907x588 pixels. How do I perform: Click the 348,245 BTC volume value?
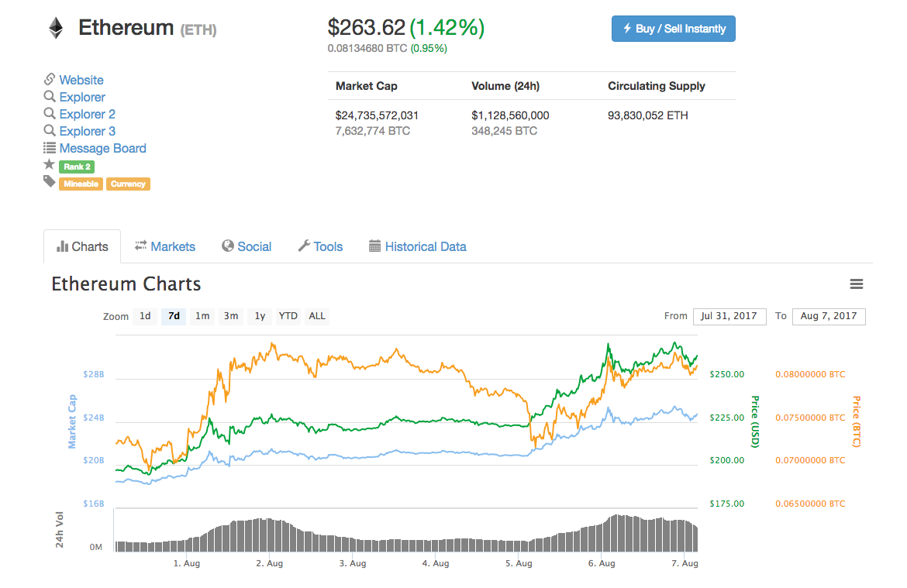point(505,131)
